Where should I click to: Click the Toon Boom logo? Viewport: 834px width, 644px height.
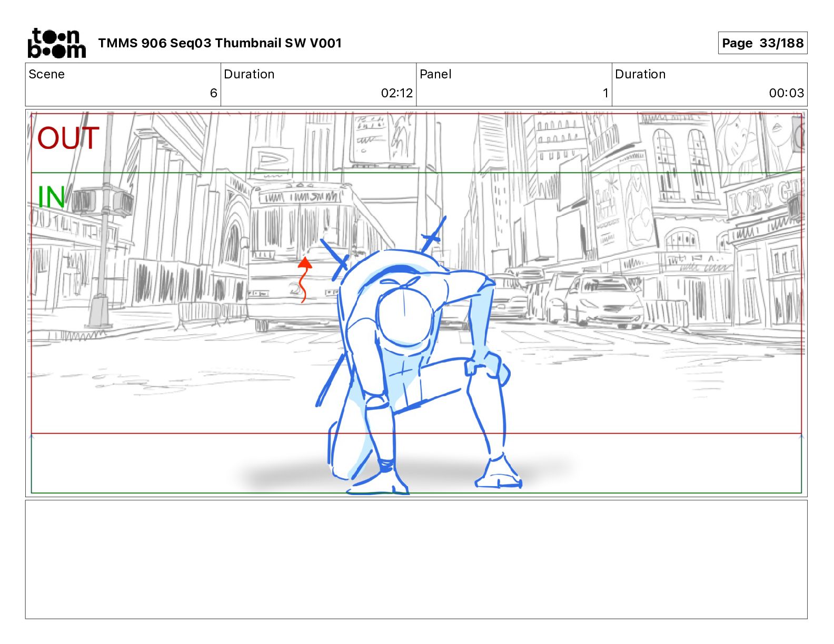tap(56, 43)
